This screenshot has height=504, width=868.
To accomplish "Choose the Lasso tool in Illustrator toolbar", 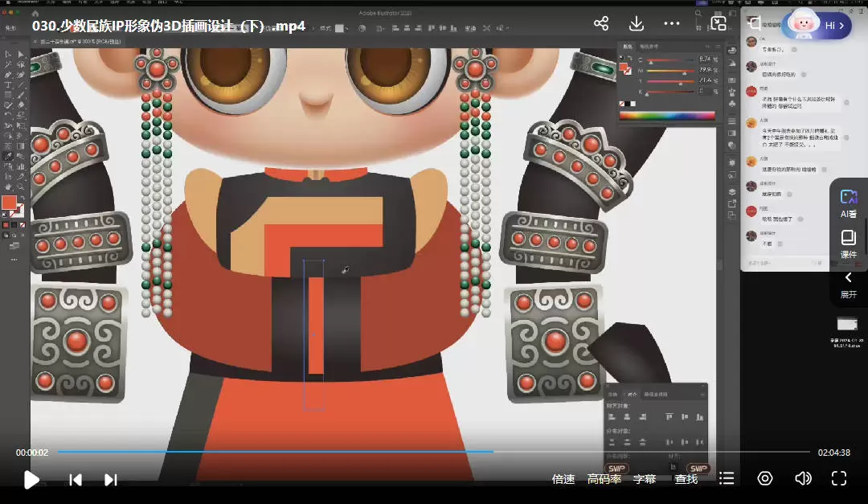I will [21, 64].
